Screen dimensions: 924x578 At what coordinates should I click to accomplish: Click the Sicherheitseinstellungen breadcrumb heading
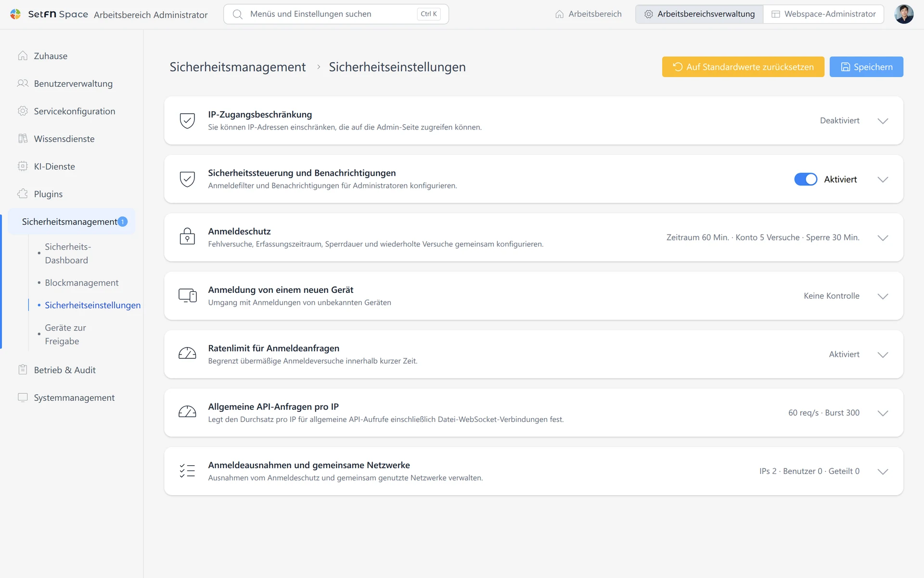tap(397, 67)
